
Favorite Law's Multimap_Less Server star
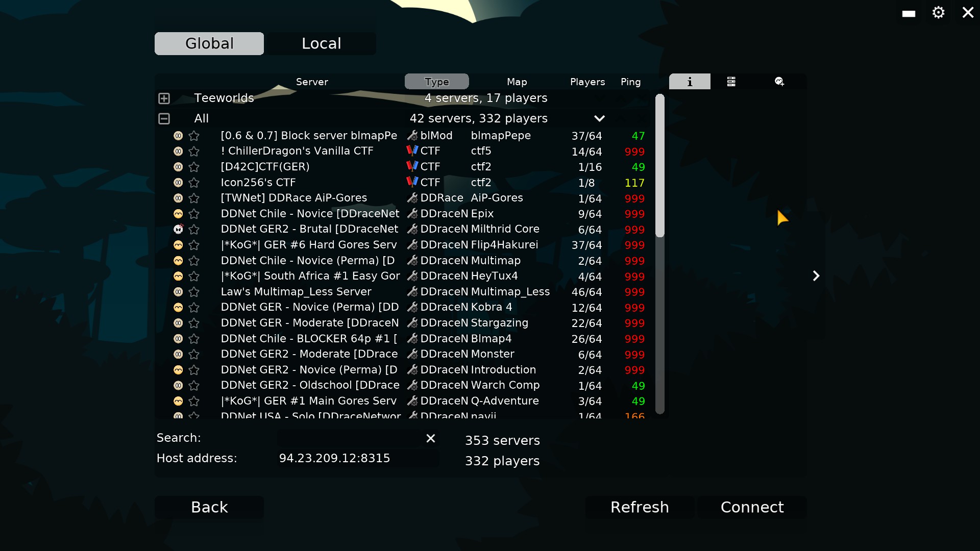(194, 292)
